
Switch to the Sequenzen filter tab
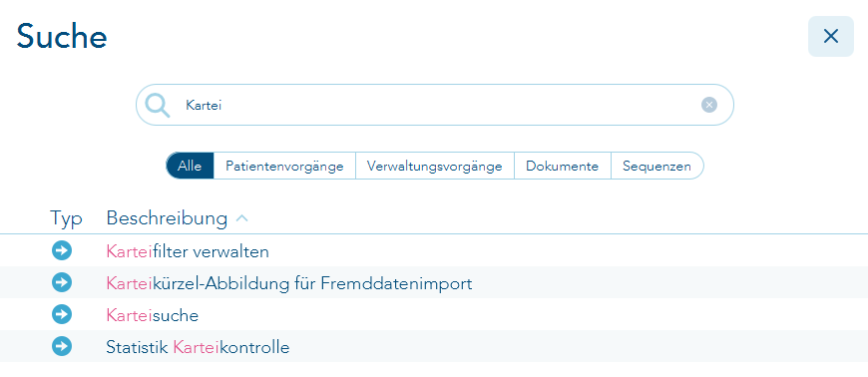657,167
